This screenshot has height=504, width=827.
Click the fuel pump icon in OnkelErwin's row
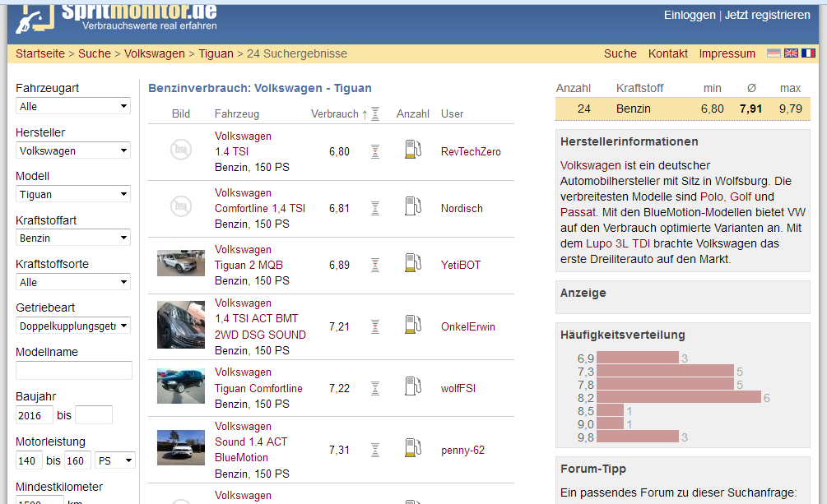pos(413,324)
